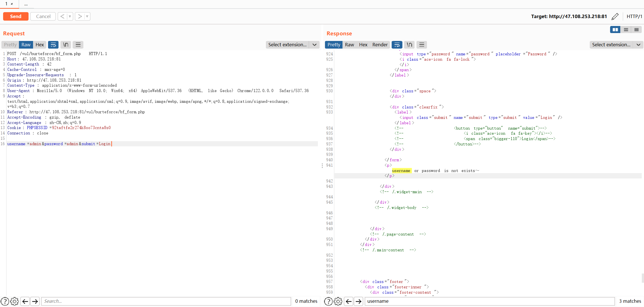Switch Request view to Hex tab
Screen dimensions: 644x307
pos(40,45)
